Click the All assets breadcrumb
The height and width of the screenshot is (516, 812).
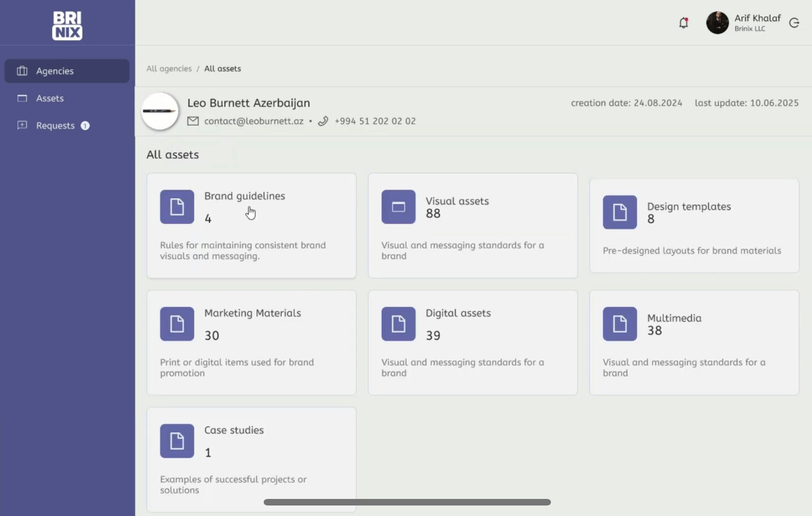click(x=223, y=69)
